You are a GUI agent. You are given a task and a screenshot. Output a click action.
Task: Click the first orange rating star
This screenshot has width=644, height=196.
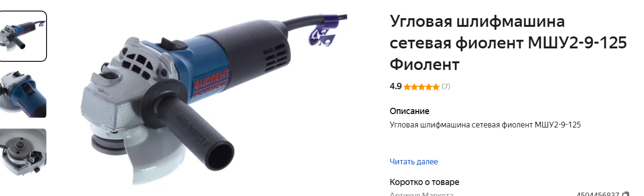(407, 87)
